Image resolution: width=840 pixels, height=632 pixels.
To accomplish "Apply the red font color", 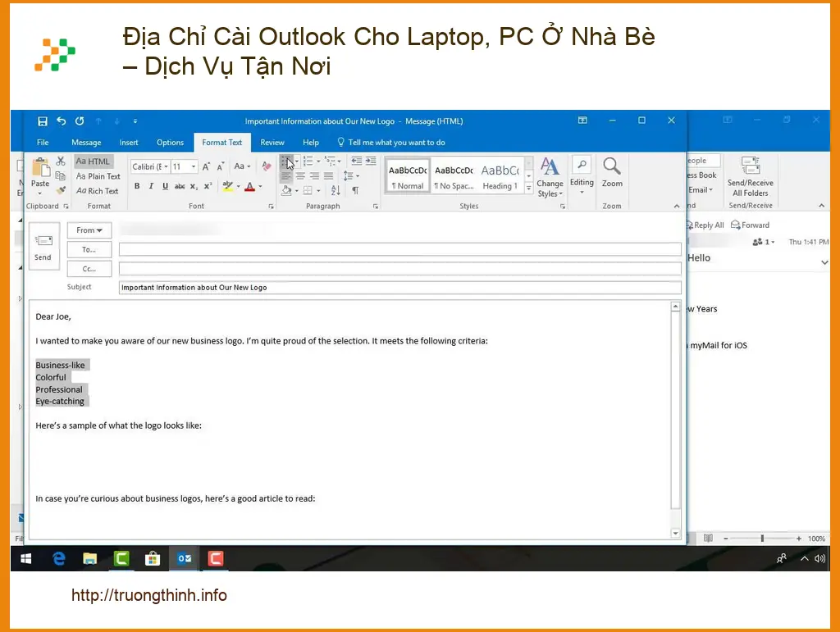I will tap(249, 186).
